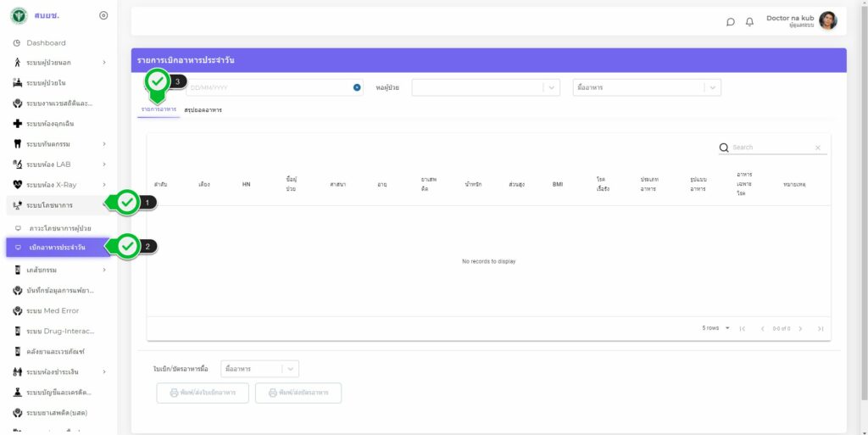Click the Doctor na kub profile avatar
The width and height of the screenshot is (868, 435).
point(827,21)
